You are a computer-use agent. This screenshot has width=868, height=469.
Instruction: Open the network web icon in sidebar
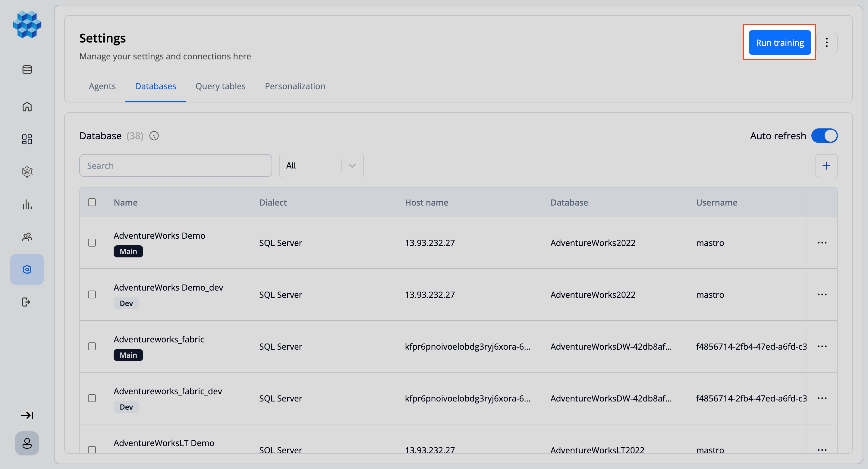pyautogui.click(x=27, y=172)
